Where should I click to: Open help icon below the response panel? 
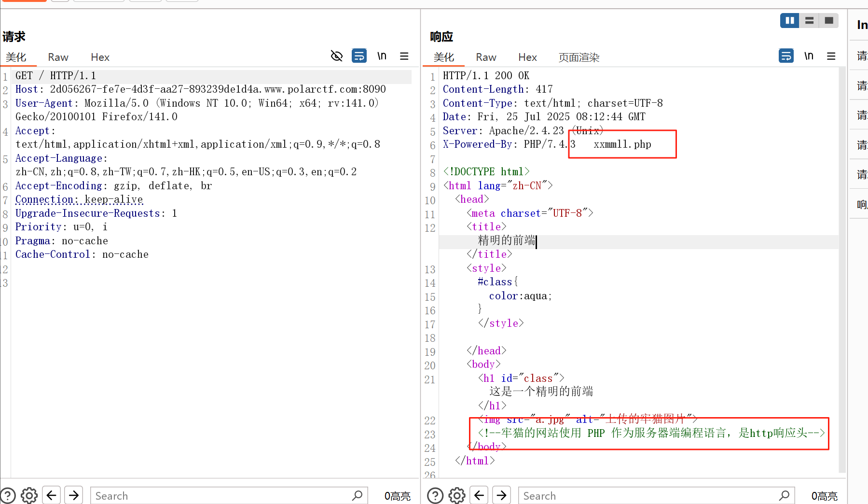point(435,495)
